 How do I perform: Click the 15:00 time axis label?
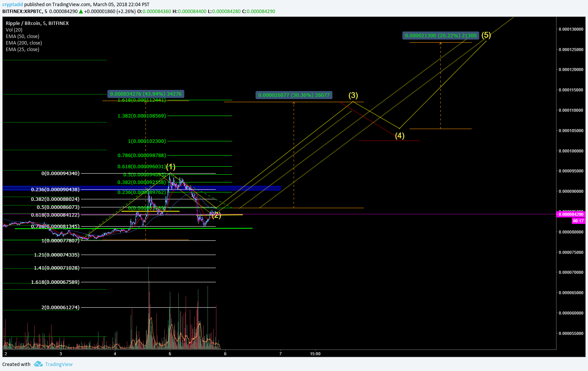315,354
